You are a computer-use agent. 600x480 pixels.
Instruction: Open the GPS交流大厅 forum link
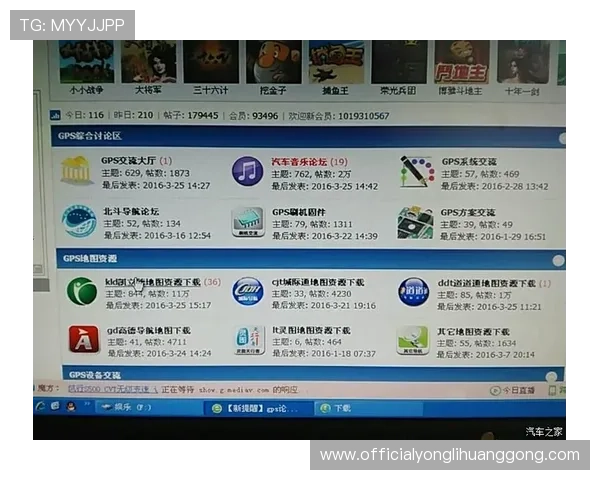coord(129,161)
